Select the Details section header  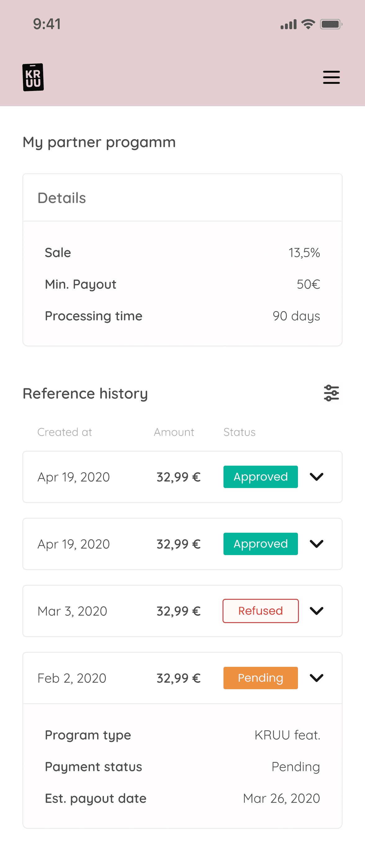(62, 198)
